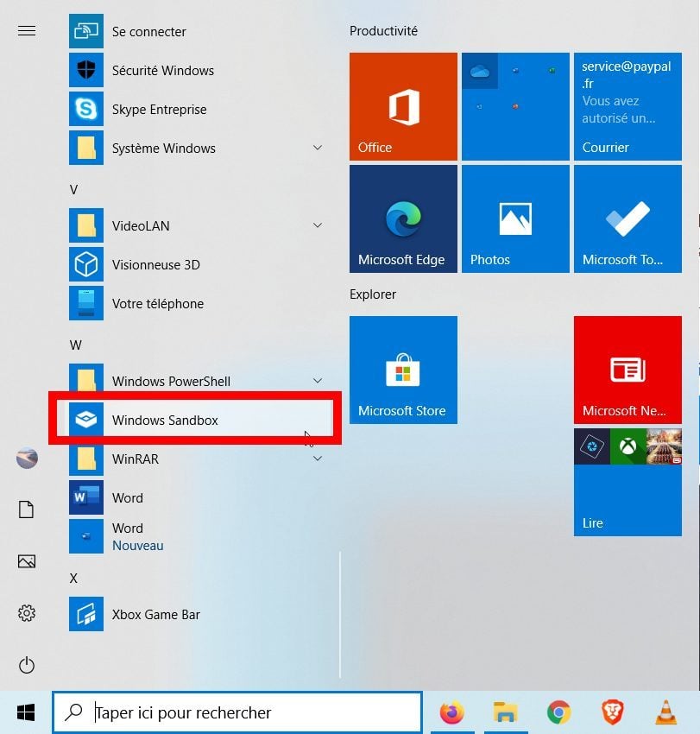Click the Productivité group title
The image size is (700, 734).
click(383, 31)
